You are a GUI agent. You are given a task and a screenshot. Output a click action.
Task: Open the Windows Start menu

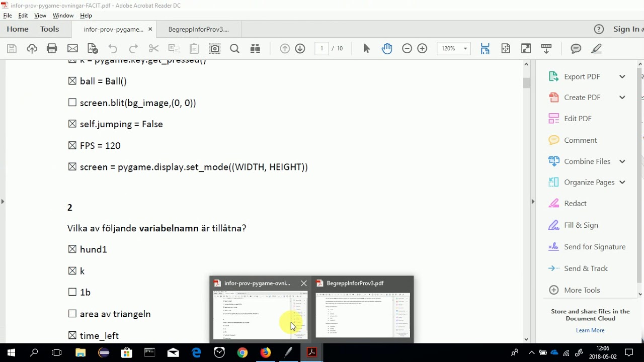click(11, 353)
